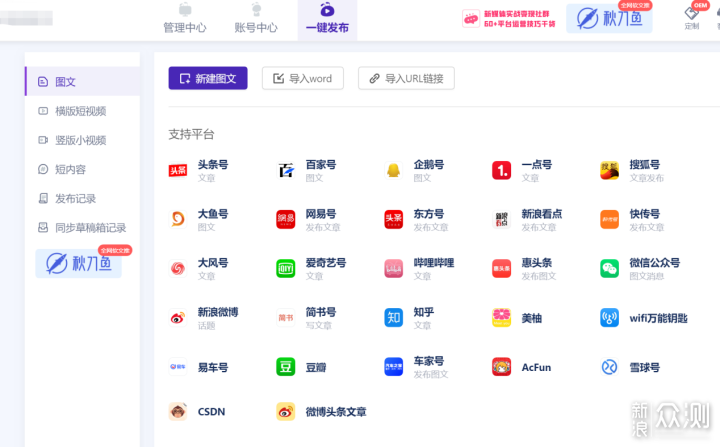Click the 企鹅号 penguin icon
720x447 pixels.
coord(394,170)
